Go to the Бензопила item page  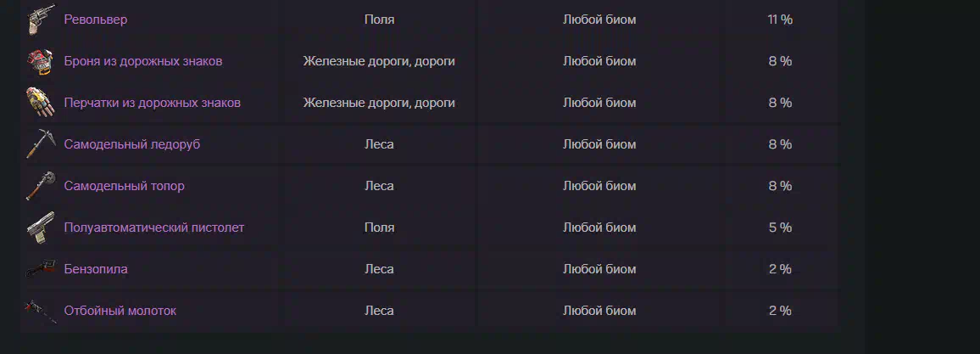point(96,269)
